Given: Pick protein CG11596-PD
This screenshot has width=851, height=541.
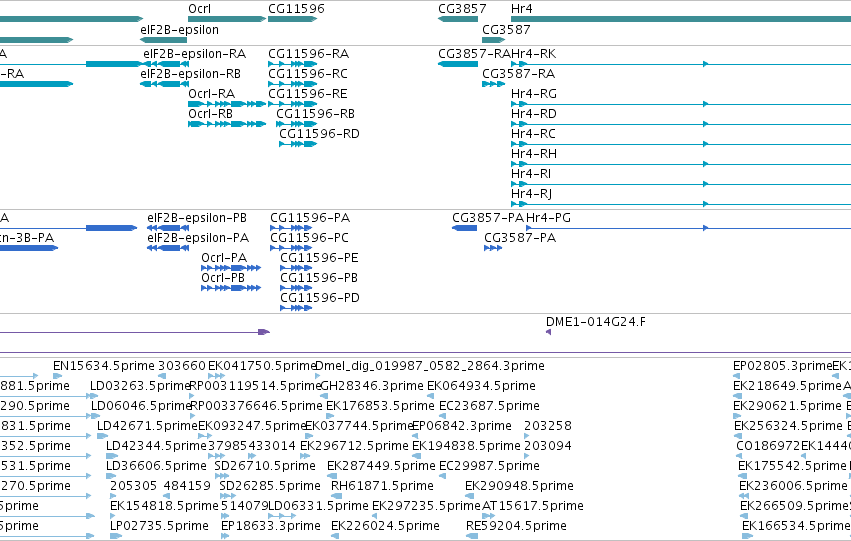Looking at the screenshot, I should [x=320, y=298].
